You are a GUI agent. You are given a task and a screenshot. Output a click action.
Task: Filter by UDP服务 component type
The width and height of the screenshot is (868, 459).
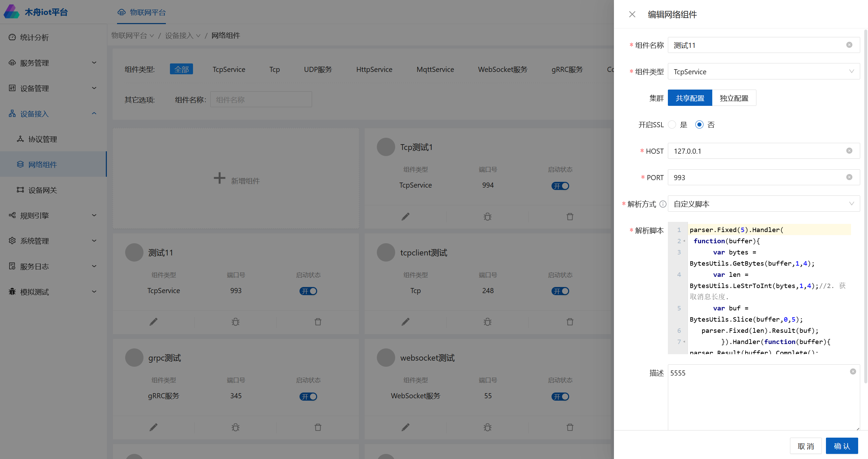tap(318, 69)
